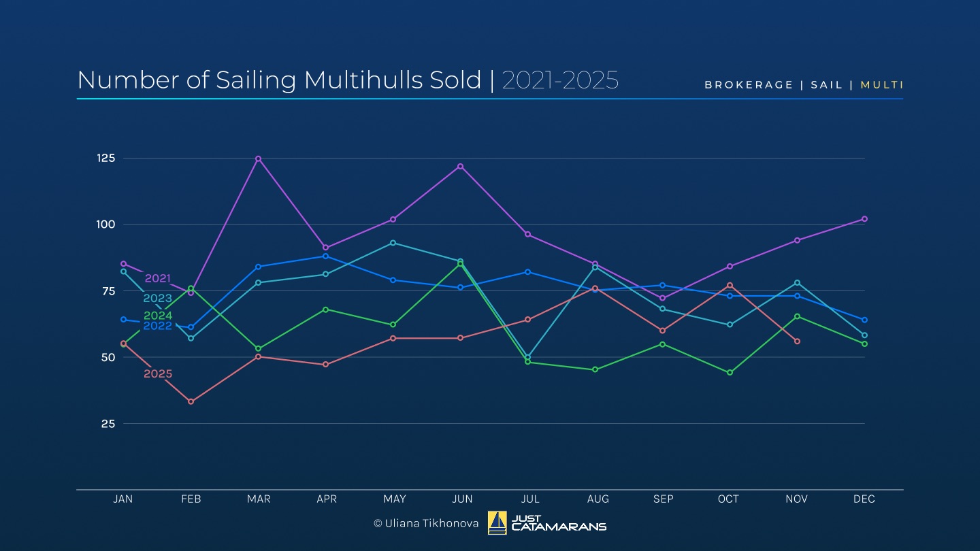The width and height of the screenshot is (980, 551).
Task: Click the 2021 June data point marker
Action: (460, 166)
